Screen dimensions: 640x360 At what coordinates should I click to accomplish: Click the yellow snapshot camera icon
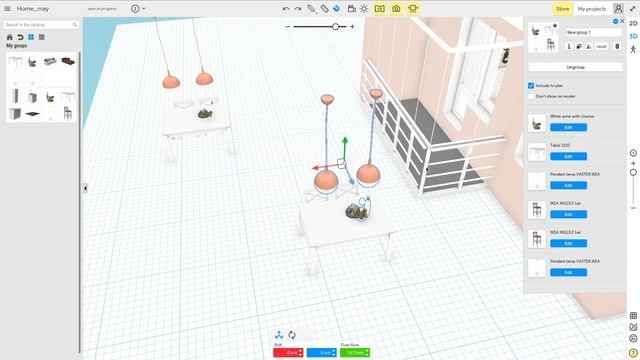(x=396, y=9)
